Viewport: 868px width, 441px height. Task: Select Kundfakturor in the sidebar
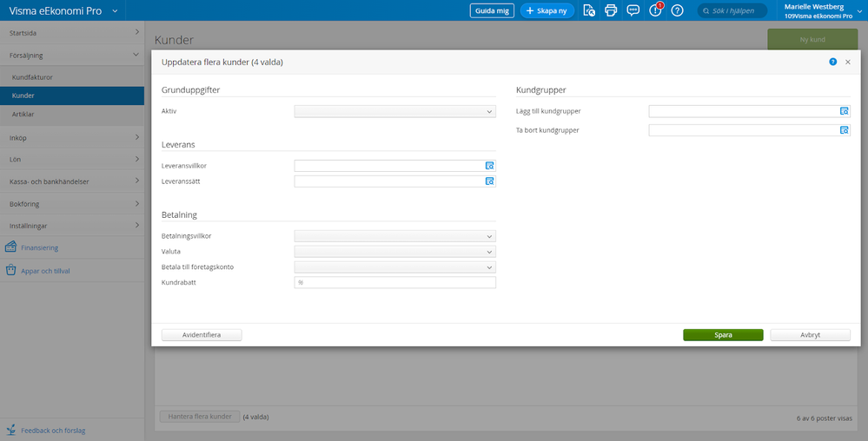click(32, 77)
